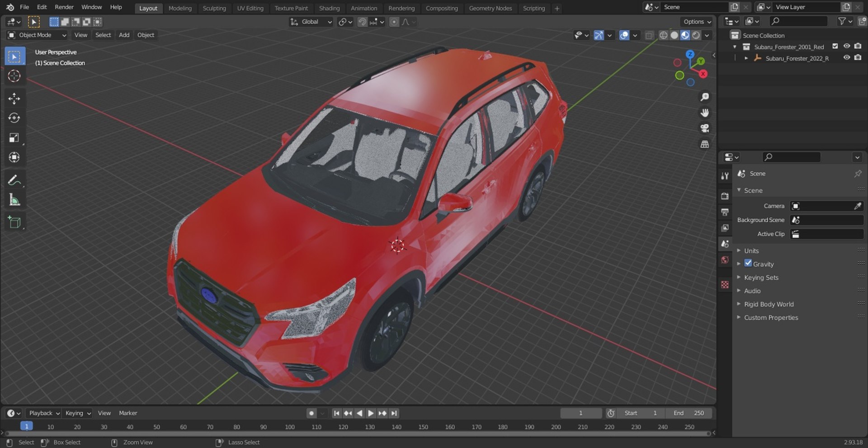Play the animation forward
The image size is (868, 448).
[371, 413]
